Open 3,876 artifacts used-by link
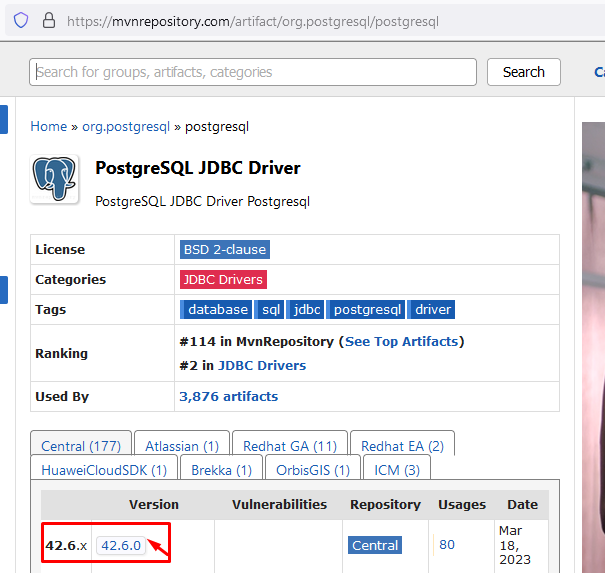The width and height of the screenshot is (605, 573). tap(228, 396)
